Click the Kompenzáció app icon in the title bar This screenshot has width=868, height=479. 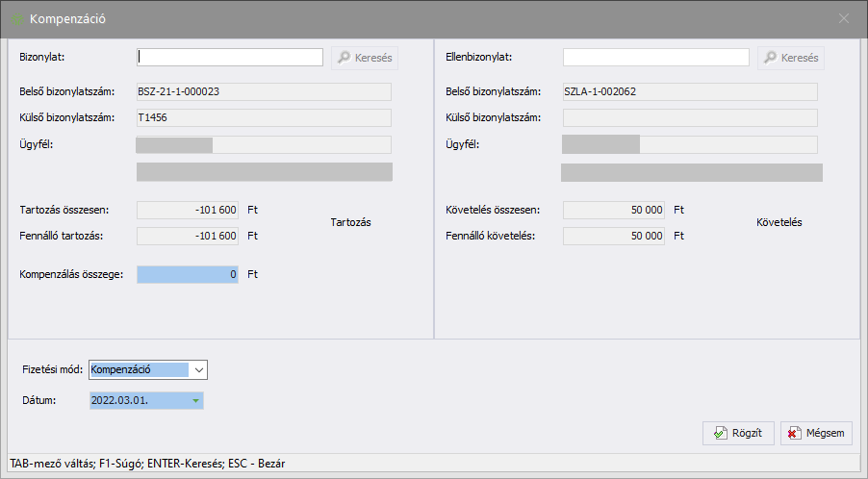(16, 18)
